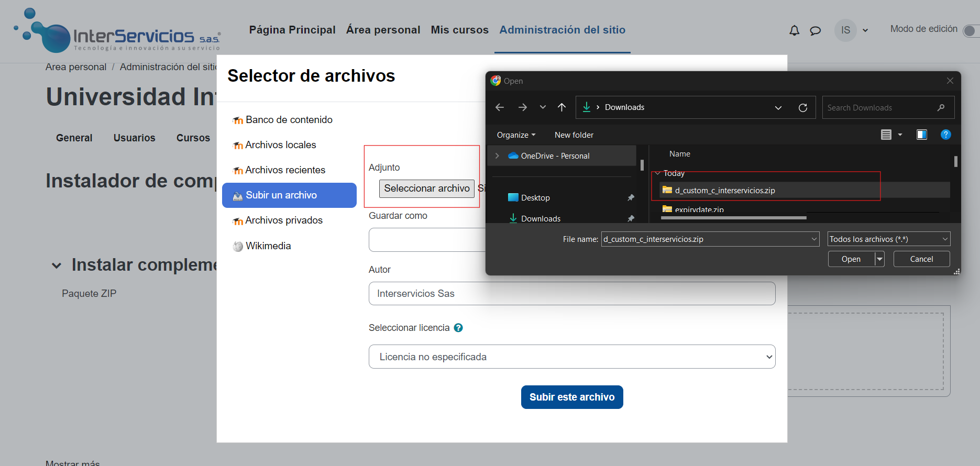Go up one folder level arrow
The height and width of the screenshot is (466, 980).
point(561,107)
